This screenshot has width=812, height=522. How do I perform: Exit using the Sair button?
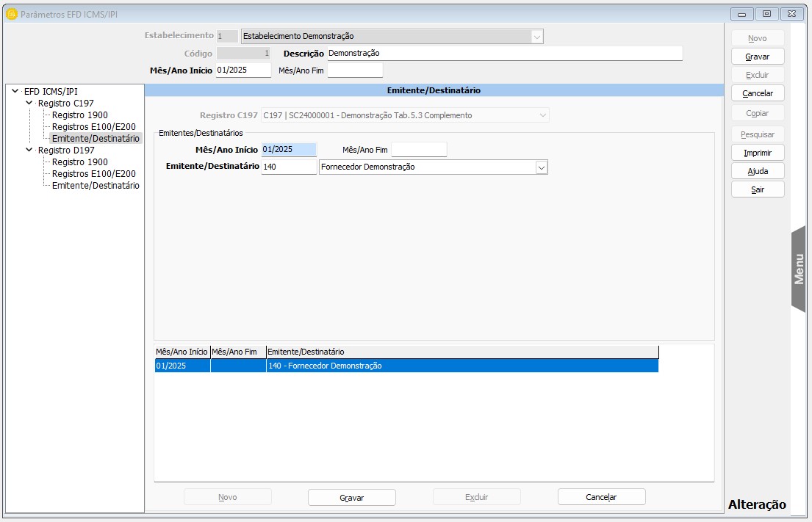[x=758, y=189]
